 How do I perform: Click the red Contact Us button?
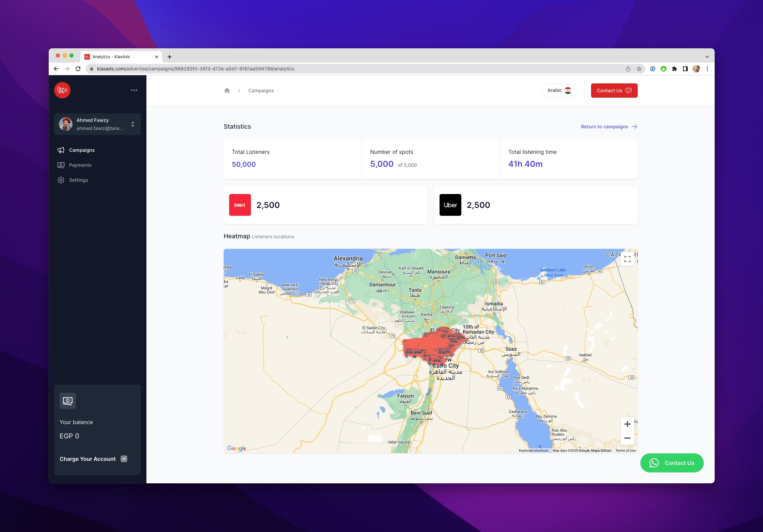614,91
